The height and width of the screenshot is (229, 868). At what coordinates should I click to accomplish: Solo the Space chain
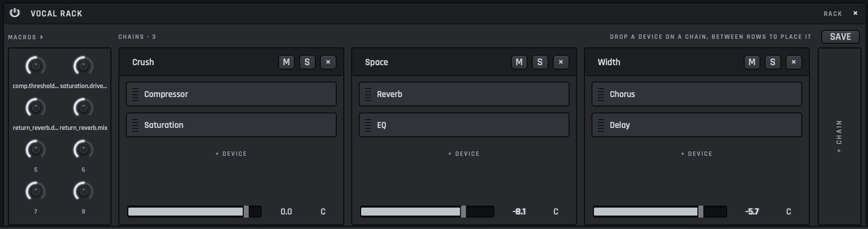[540, 62]
